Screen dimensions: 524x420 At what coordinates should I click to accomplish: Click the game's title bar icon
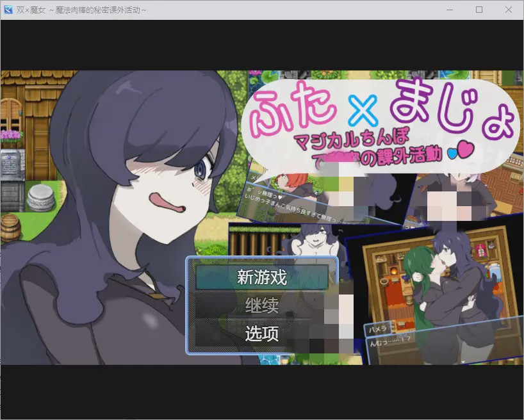[x=9, y=9]
